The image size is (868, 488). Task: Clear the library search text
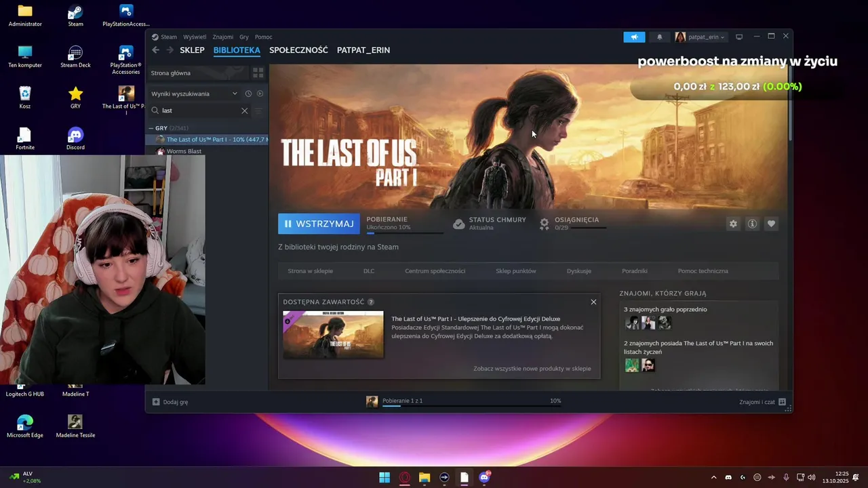tap(245, 110)
